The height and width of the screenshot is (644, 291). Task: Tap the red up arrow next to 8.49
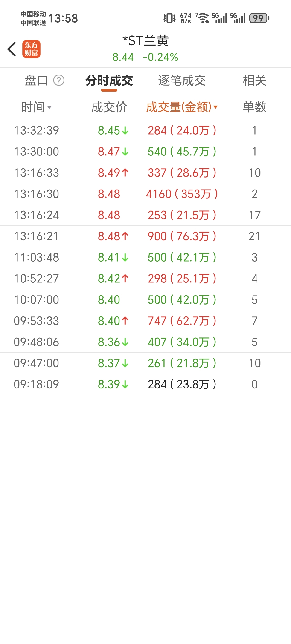pos(125,173)
